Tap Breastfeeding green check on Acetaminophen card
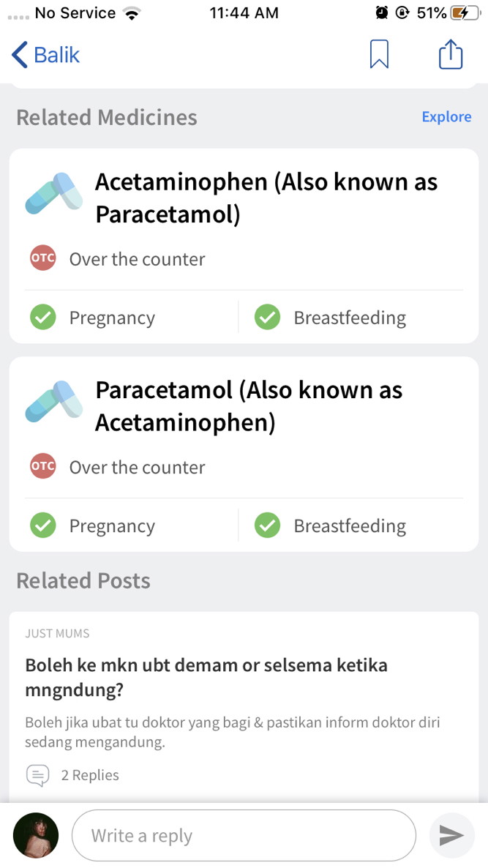This screenshot has width=488, height=868. click(267, 317)
